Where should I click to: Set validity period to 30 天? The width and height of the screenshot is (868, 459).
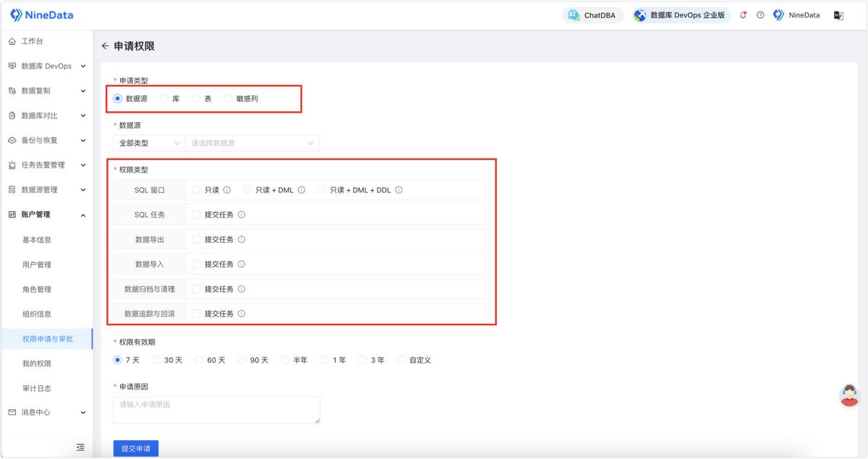coord(157,360)
